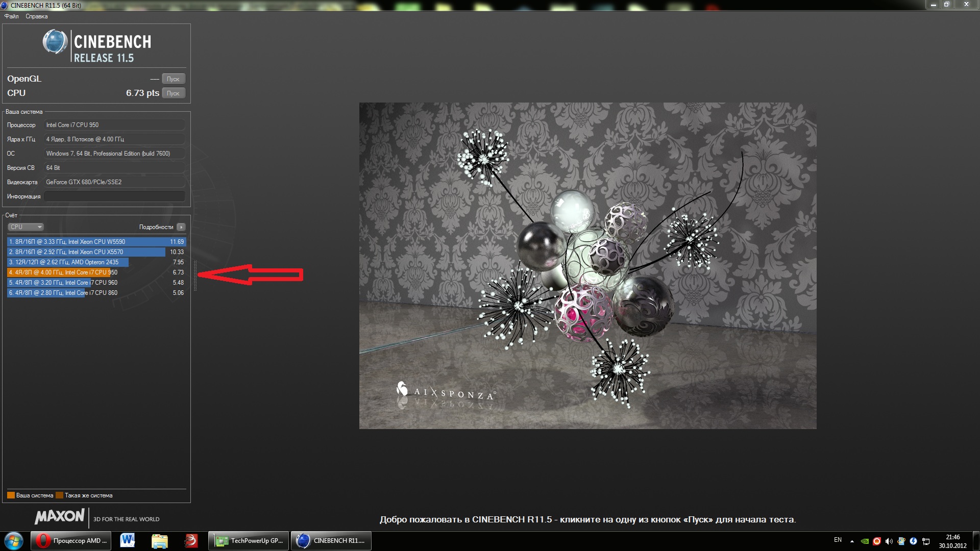Open the Справка menu
980x551 pixels.
point(36,16)
